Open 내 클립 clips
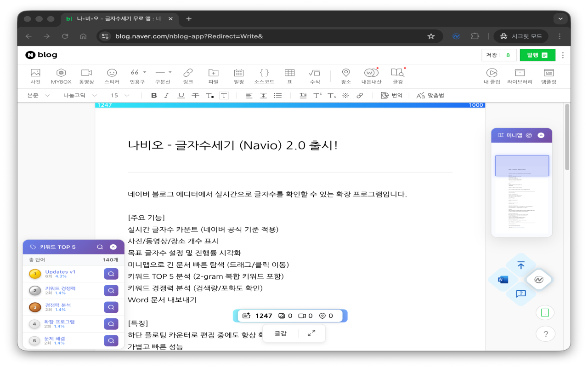Viewport: 588px width, 368px height. coord(492,76)
